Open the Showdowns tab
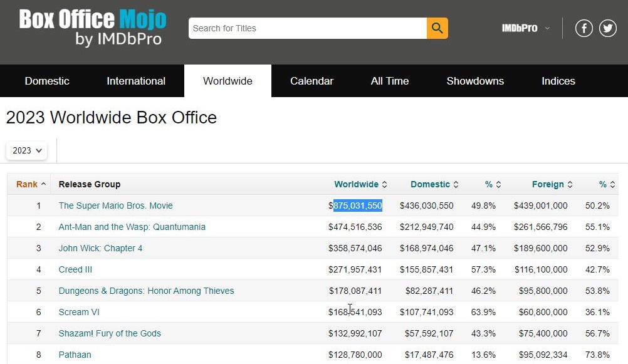This screenshot has height=364, width=628. (x=475, y=81)
